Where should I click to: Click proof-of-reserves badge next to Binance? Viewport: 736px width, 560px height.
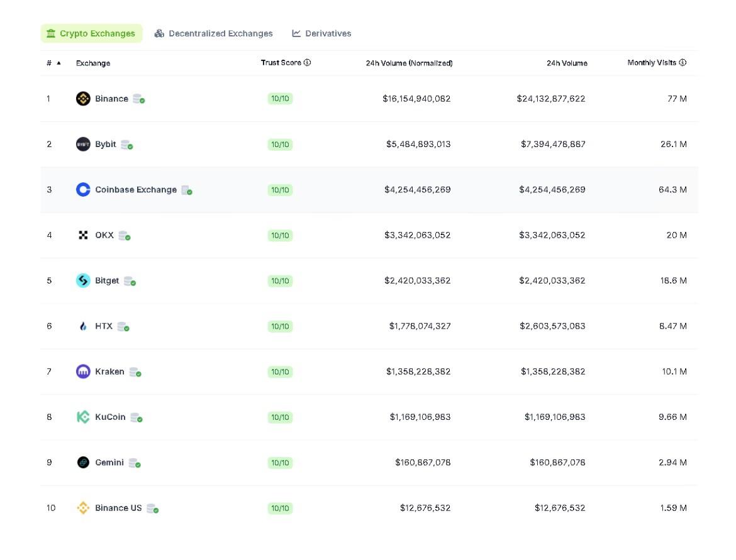[x=139, y=99]
